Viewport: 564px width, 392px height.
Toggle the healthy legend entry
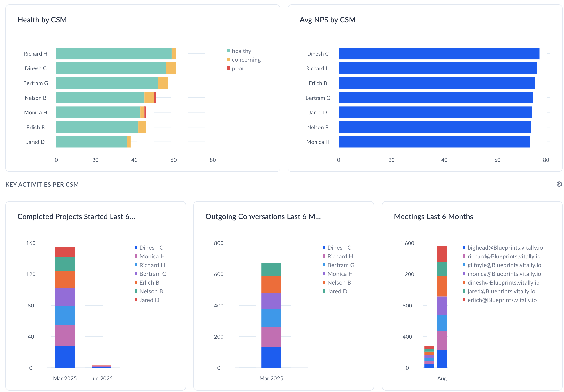241,51
